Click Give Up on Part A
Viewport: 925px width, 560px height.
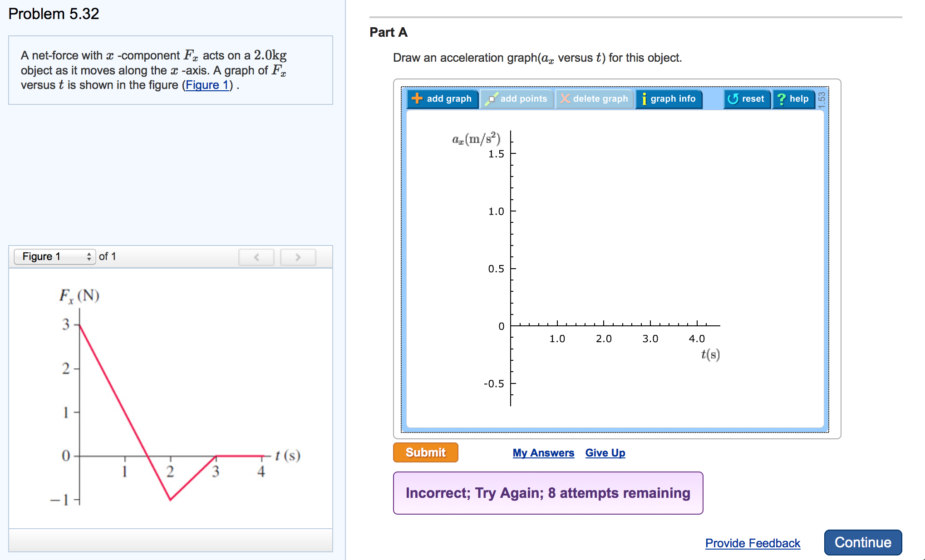tap(605, 452)
